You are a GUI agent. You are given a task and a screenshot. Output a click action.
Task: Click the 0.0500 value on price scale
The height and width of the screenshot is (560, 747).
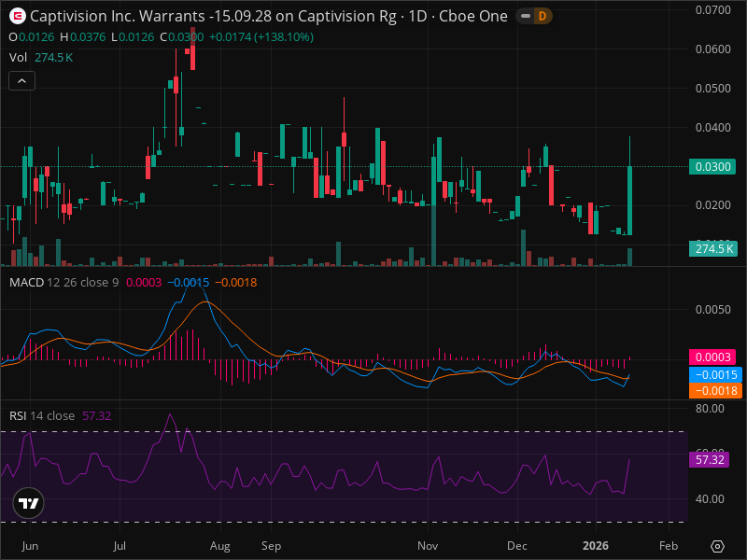click(x=712, y=88)
